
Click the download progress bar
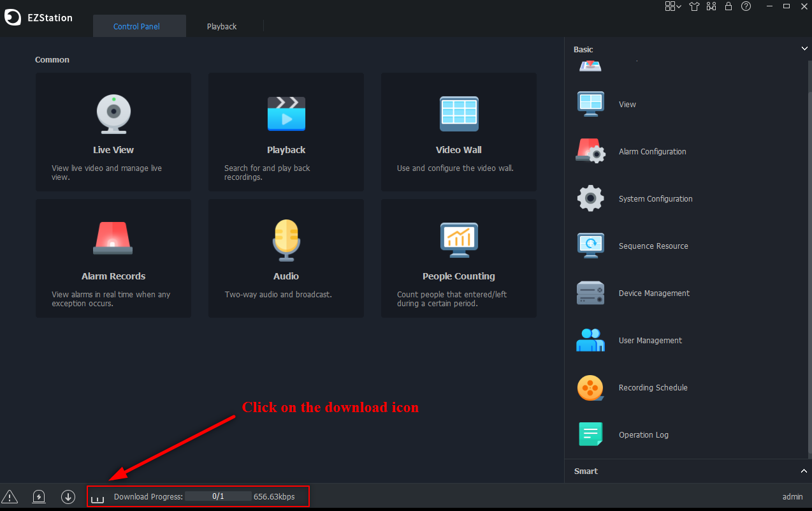coord(218,496)
